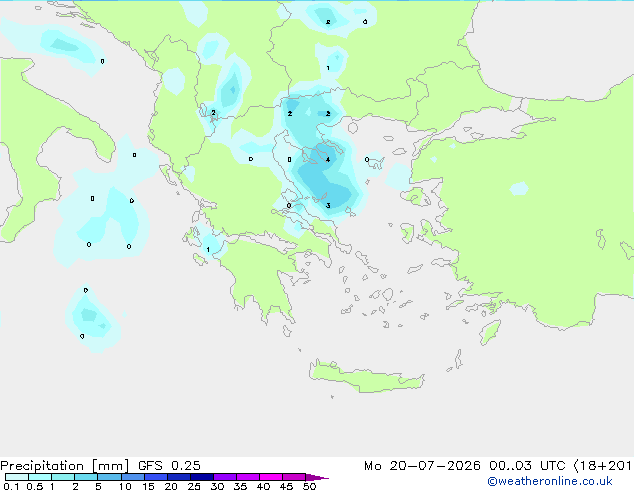This screenshot has width=634, height=490.
Task: Click the over-50 mm arrow tip of legend
Action: click(x=317, y=477)
